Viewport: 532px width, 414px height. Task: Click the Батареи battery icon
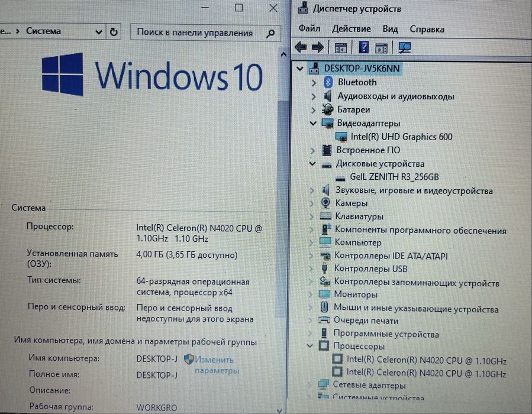coord(327,109)
